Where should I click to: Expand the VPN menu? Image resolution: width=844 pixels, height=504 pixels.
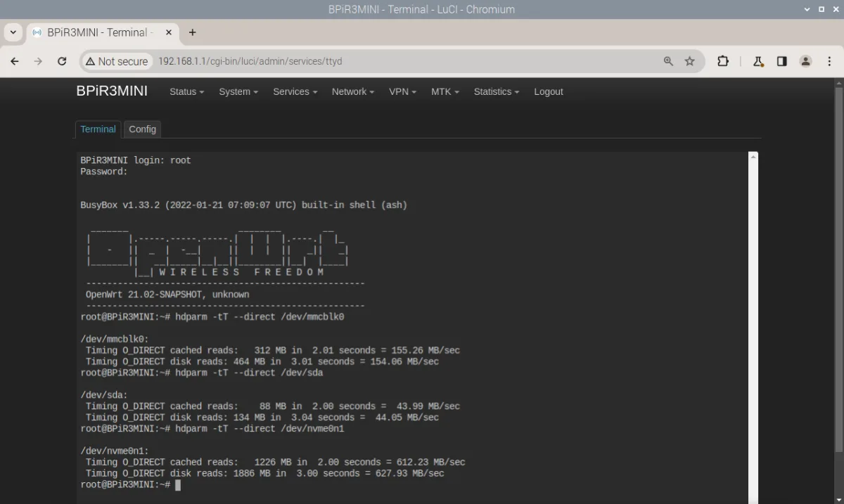402,91
